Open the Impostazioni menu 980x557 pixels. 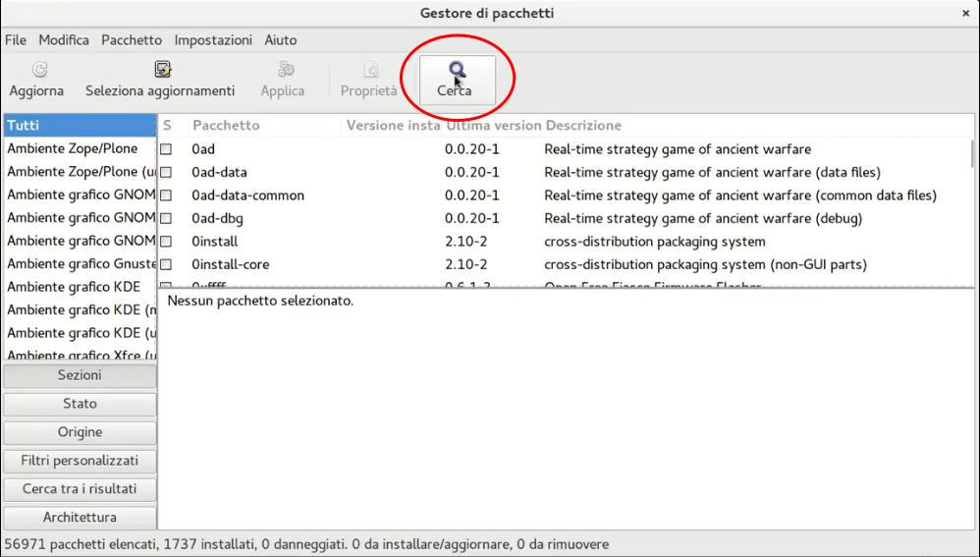pos(213,40)
